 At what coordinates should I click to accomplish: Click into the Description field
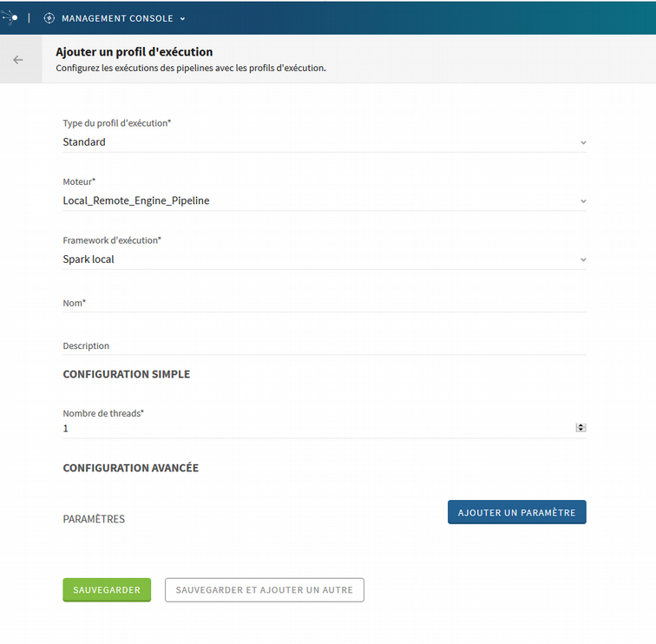coord(325,345)
